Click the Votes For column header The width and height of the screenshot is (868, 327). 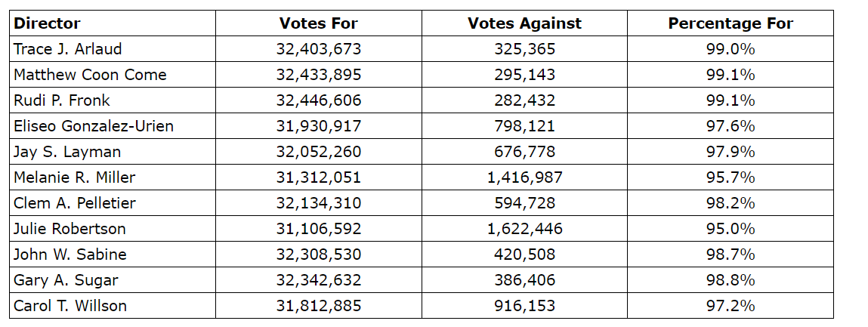318,23
